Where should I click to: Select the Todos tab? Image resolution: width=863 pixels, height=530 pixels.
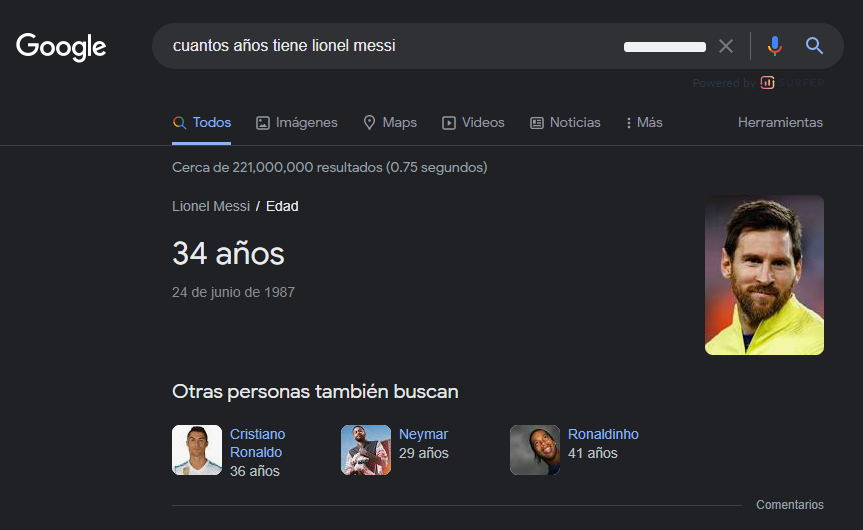[201, 122]
